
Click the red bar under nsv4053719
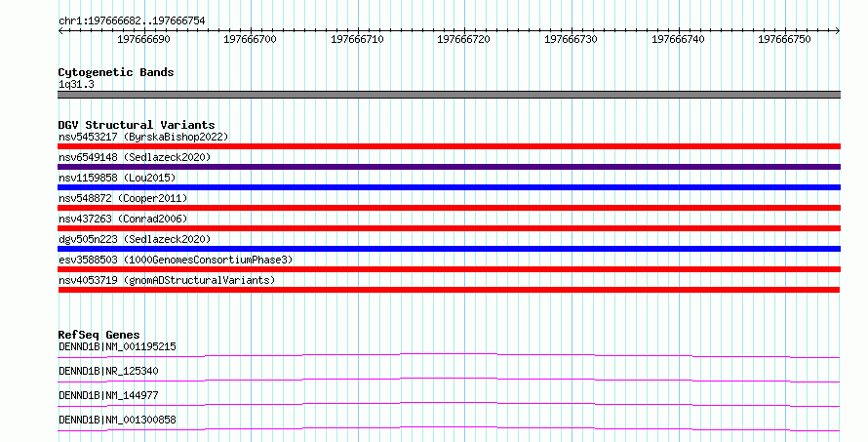point(449,290)
